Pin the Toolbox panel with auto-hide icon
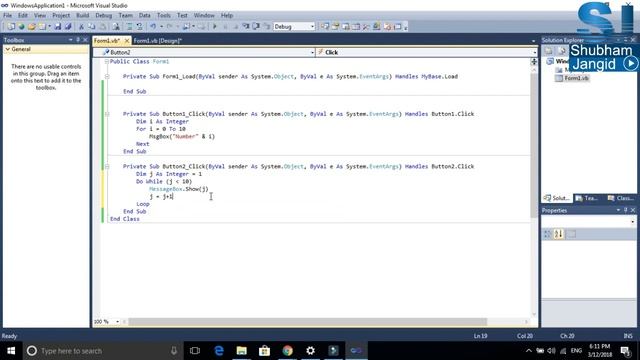The width and height of the screenshot is (640, 360). tap(78, 40)
